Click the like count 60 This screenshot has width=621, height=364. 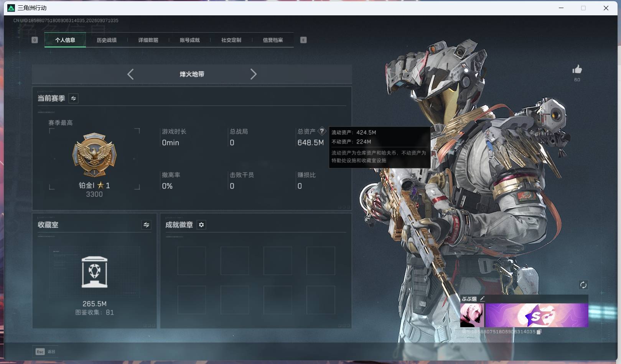coord(577,80)
